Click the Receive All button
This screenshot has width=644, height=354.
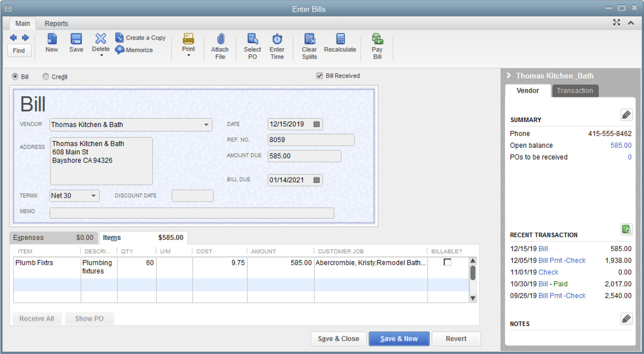37,319
